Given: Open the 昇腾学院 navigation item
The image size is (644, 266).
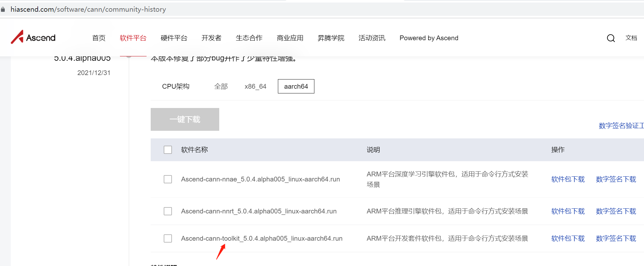Looking at the screenshot, I should pos(331,38).
